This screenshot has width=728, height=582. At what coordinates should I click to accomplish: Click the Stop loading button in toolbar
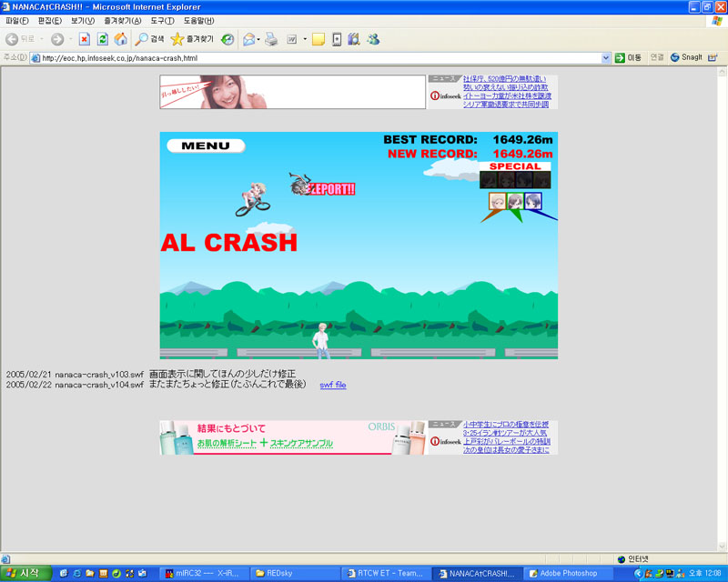[x=84, y=39]
